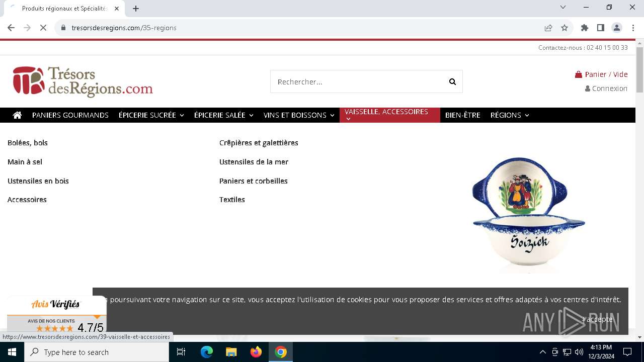The width and height of the screenshot is (644, 362).
Task: Open Accessoires subcategory
Action: click(x=27, y=200)
